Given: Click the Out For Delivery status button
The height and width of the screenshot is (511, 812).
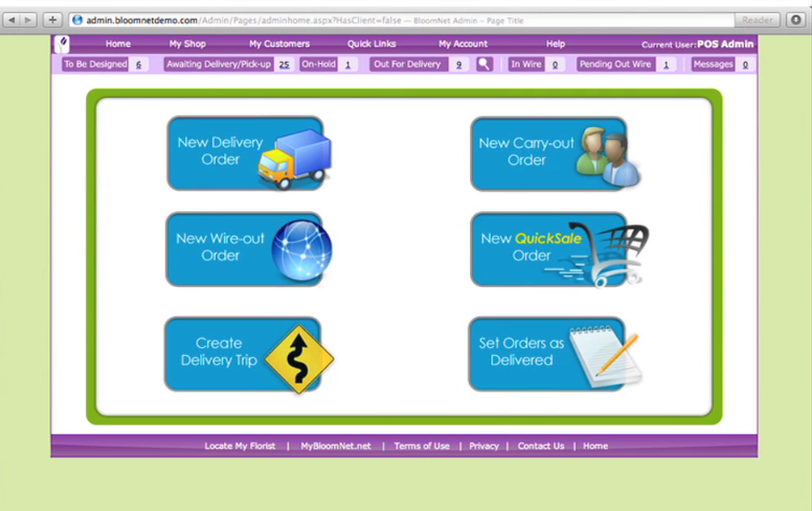Looking at the screenshot, I should [x=408, y=64].
